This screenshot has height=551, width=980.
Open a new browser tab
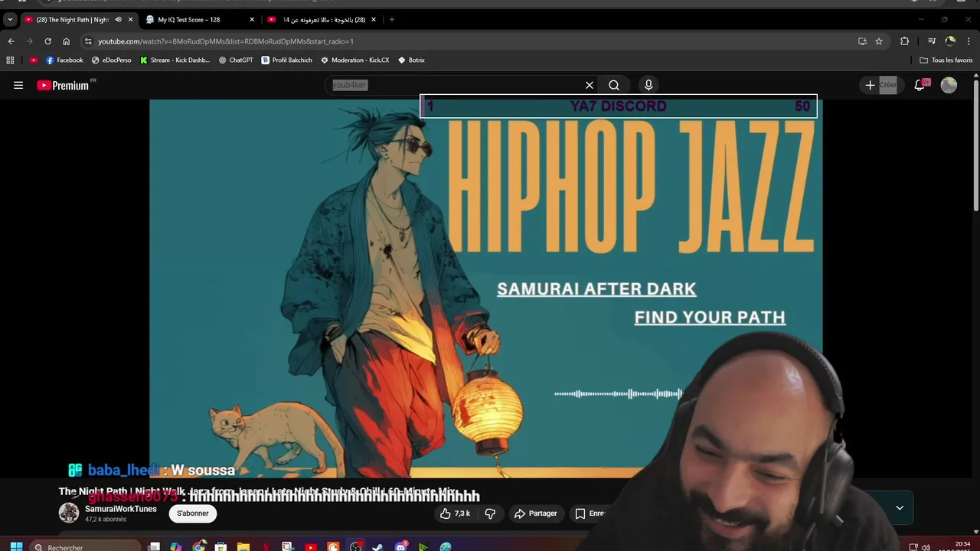391,19
